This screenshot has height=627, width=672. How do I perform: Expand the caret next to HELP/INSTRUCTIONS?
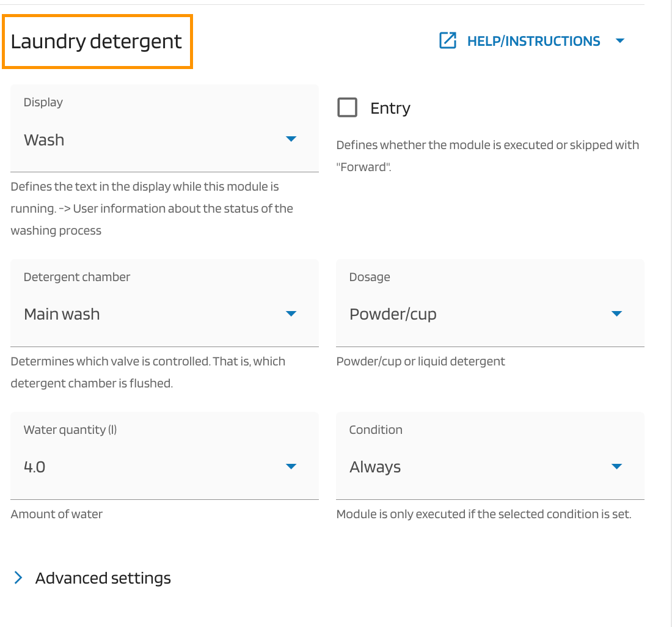pos(620,41)
